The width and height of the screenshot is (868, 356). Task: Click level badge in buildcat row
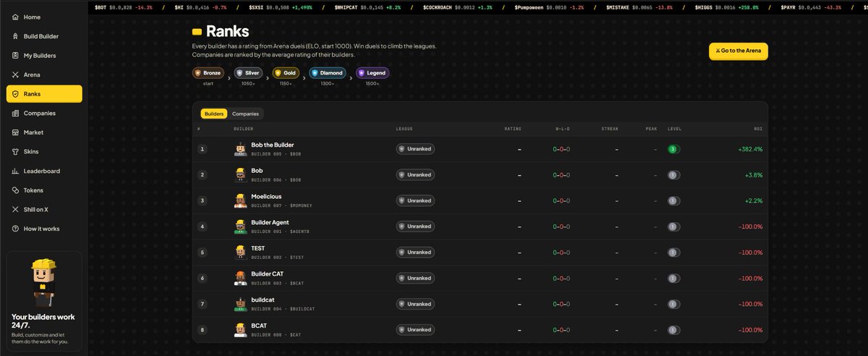click(x=674, y=304)
